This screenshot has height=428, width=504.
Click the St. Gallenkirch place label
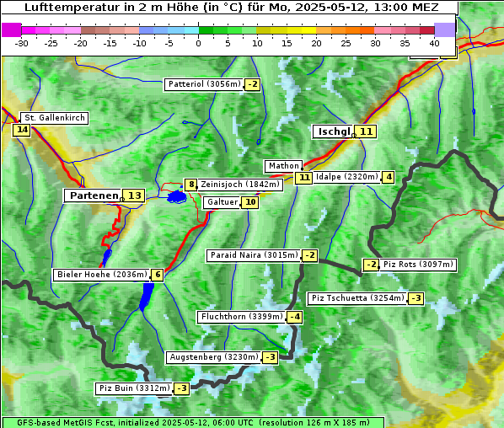(x=55, y=118)
